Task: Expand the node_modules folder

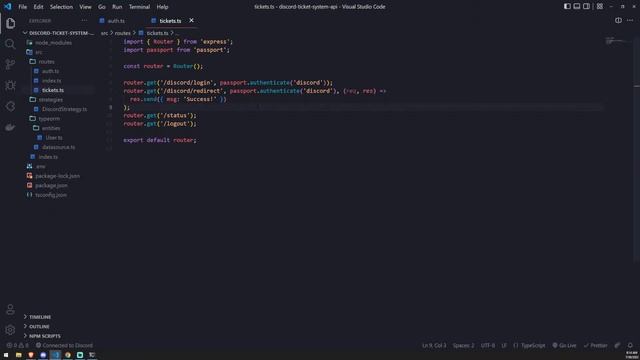Action: pos(49,42)
